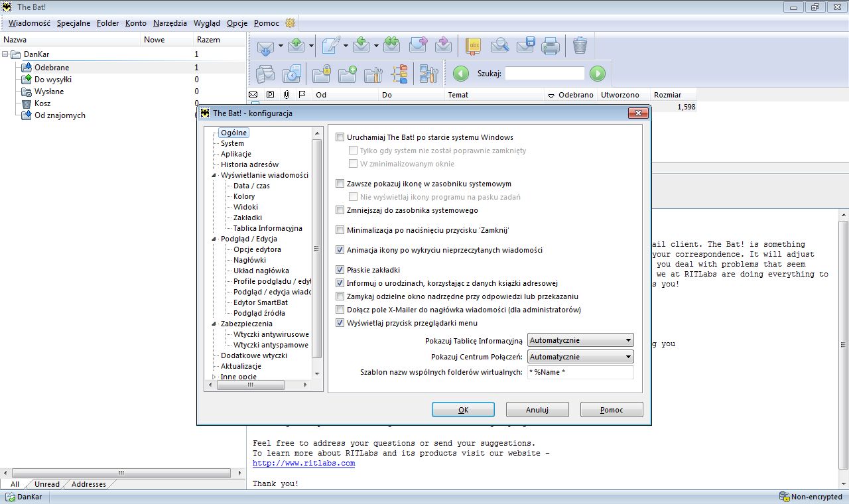Image resolution: width=849 pixels, height=504 pixels.
Task: Click the reply to all icon
Action: pos(392,45)
